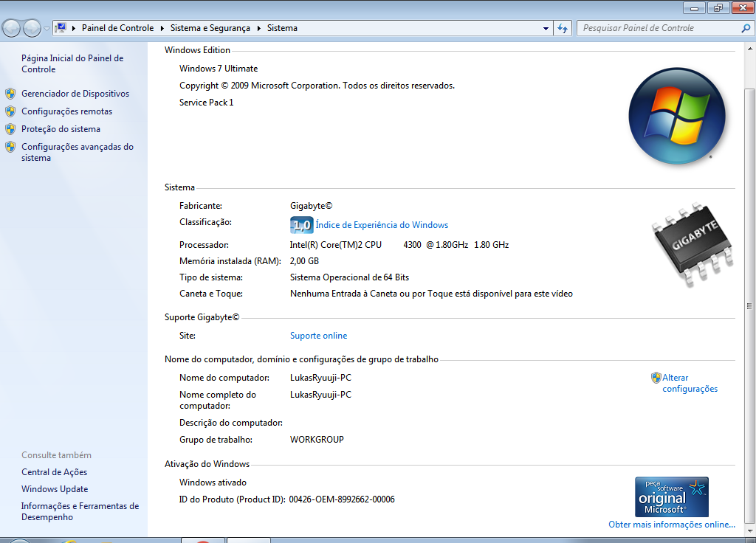
Task: Go to Sistema e Segurança breadcrumb
Action: 210,28
